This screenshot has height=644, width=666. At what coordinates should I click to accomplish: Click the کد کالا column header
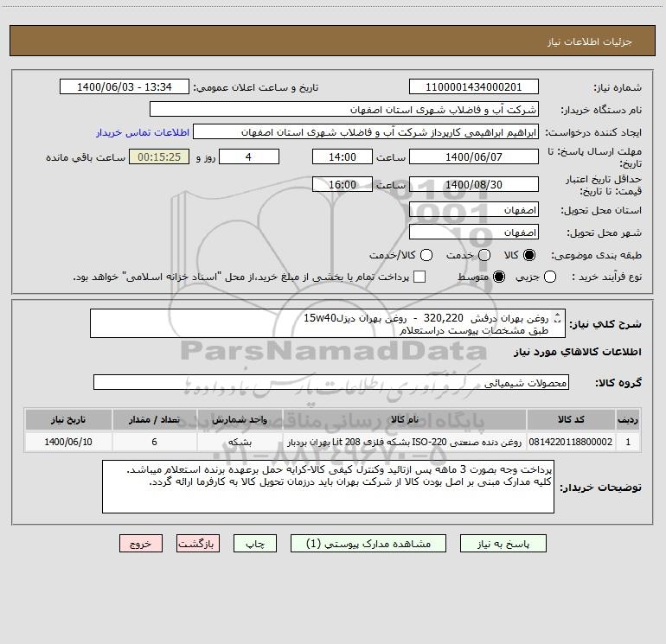[x=571, y=419]
